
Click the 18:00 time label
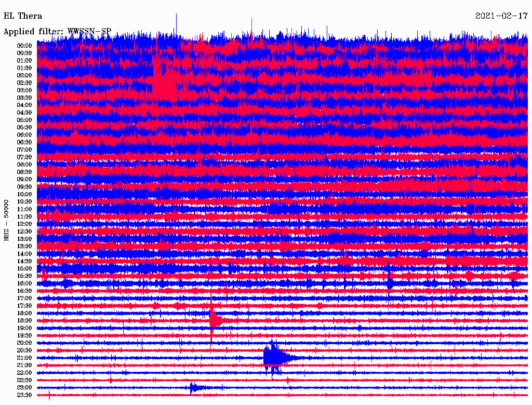coord(24,314)
